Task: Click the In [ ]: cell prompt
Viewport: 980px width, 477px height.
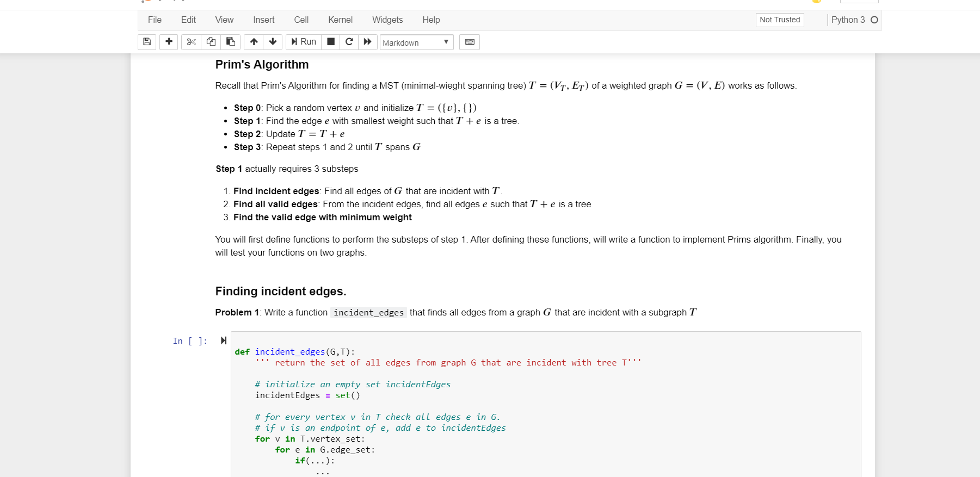Action: tap(190, 341)
